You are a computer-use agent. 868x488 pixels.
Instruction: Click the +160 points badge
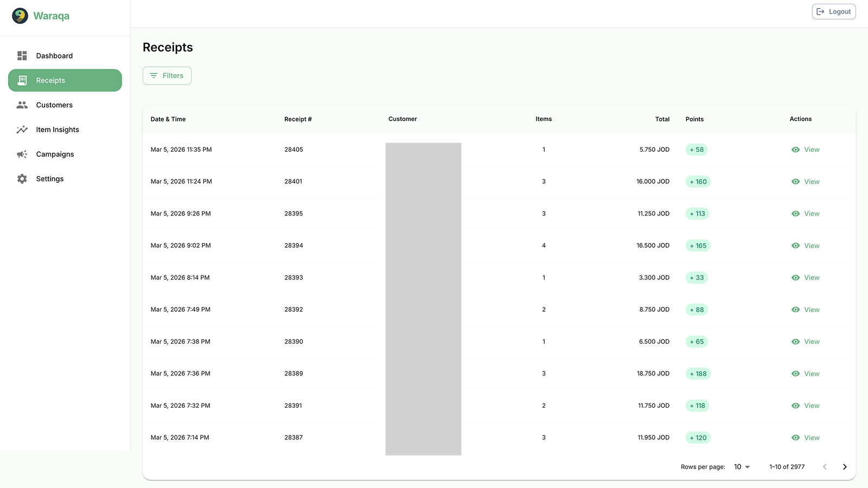(x=698, y=182)
